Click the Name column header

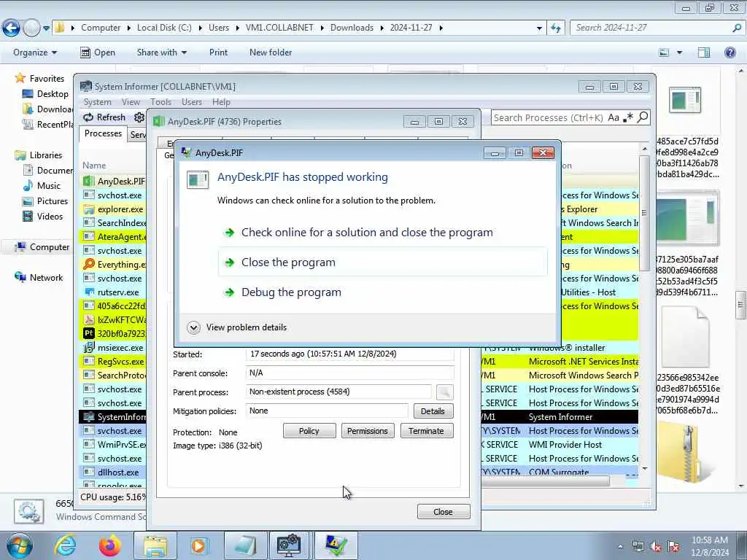[x=94, y=166]
